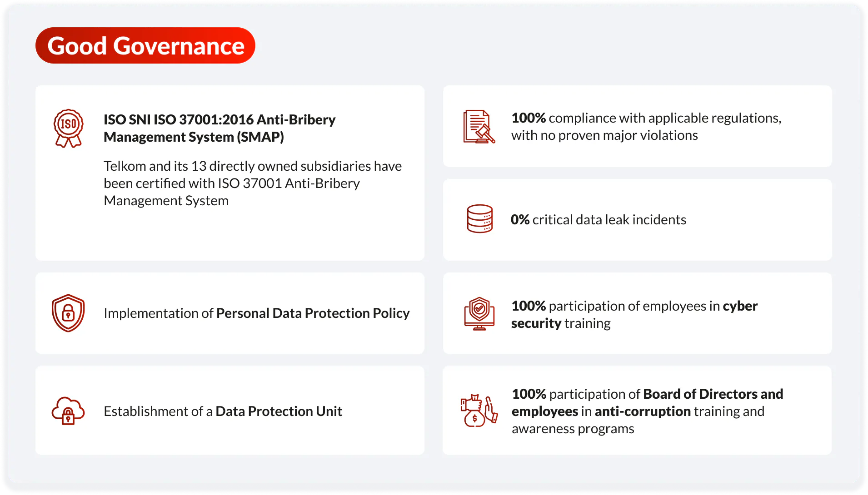The width and height of the screenshot is (868, 495).
Task: Click the shield with padlock icon
Action: click(x=68, y=313)
